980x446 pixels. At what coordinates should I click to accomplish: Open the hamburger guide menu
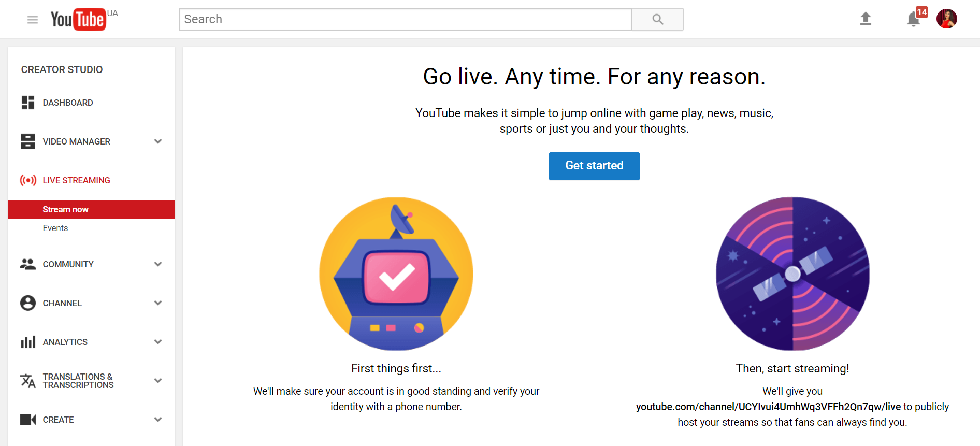coord(32,20)
